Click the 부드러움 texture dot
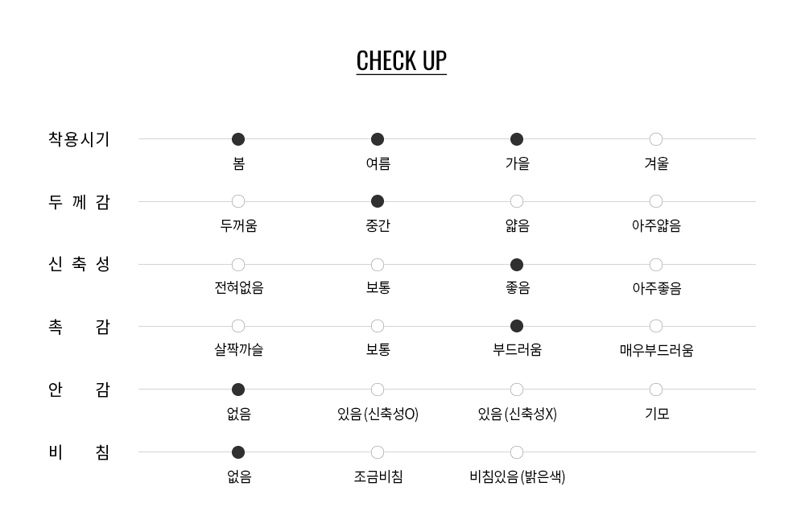This screenshot has height=532, width=805. (x=517, y=326)
